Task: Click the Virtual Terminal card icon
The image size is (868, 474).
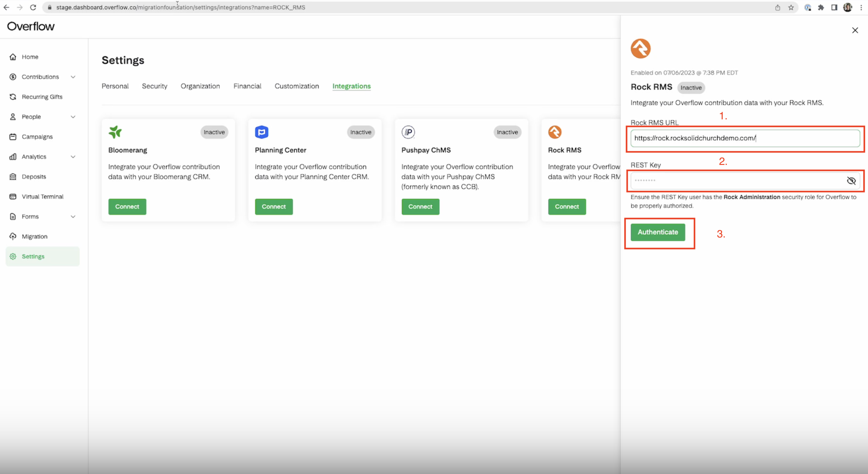Action: 13,196
